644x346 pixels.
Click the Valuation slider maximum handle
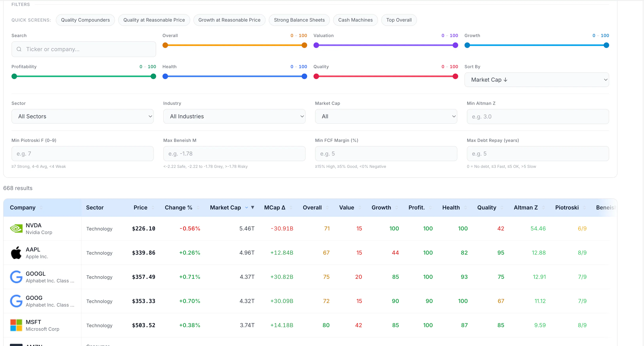pyautogui.click(x=456, y=45)
